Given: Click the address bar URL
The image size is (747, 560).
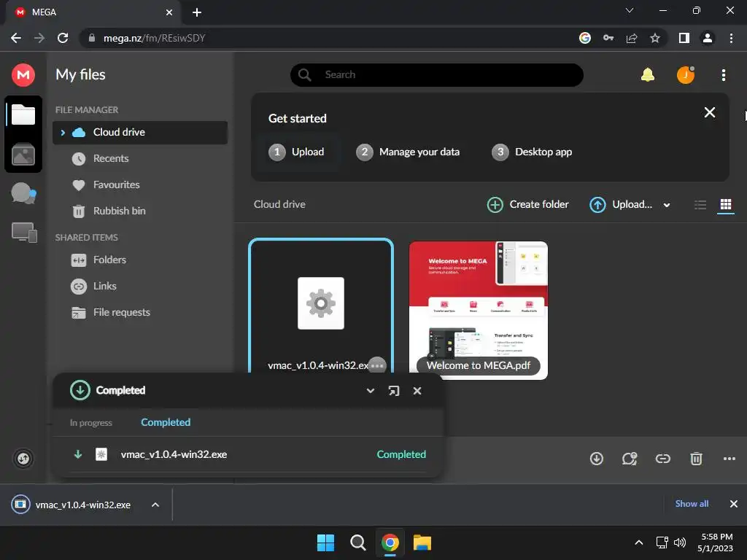Looking at the screenshot, I should (x=154, y=38).
